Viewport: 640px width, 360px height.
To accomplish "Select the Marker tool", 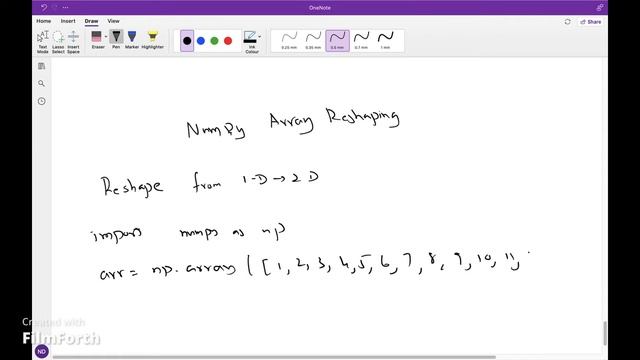I will point(132,40).
